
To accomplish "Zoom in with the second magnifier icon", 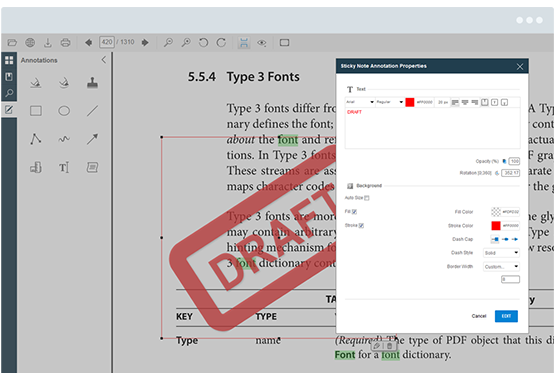I will 186,43.
